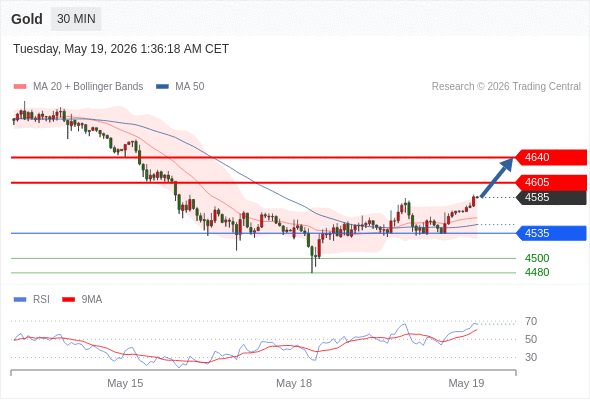This screenshot has height=400, width=590.
Task: Click the 9MA legend label
Action: 92,300
